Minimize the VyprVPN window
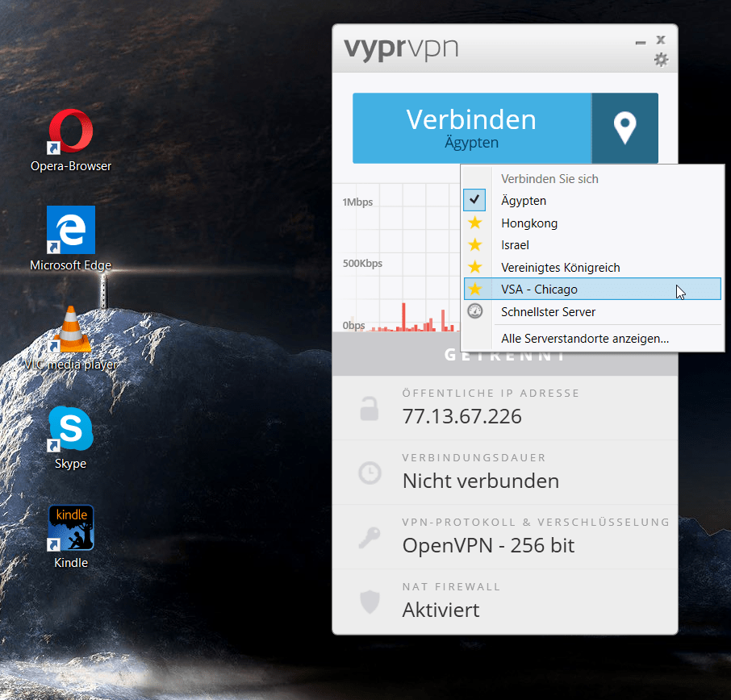This screenshot has height=700, width=731. [x=641, y=43]
